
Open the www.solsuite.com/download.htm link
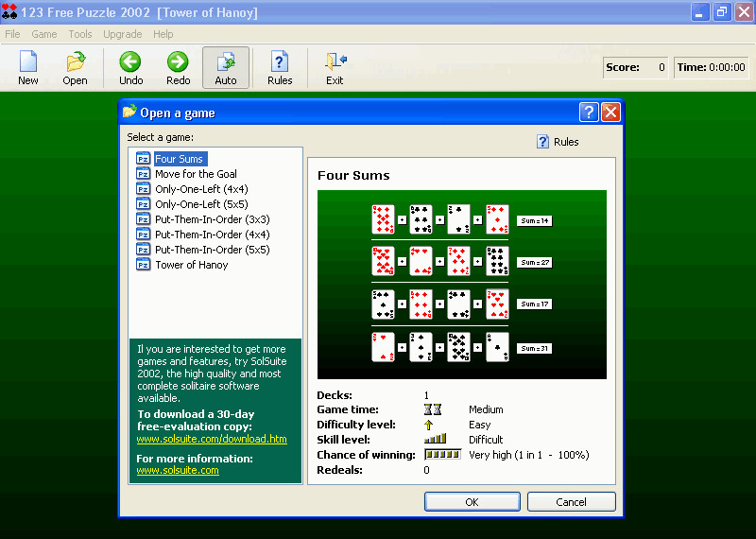coord(212,439)
